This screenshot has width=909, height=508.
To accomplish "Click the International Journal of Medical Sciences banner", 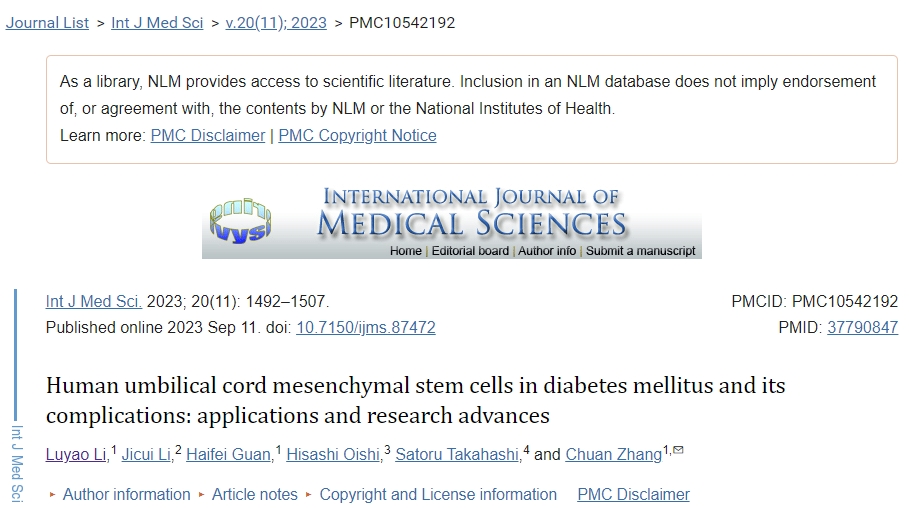I will coord(470,212).
